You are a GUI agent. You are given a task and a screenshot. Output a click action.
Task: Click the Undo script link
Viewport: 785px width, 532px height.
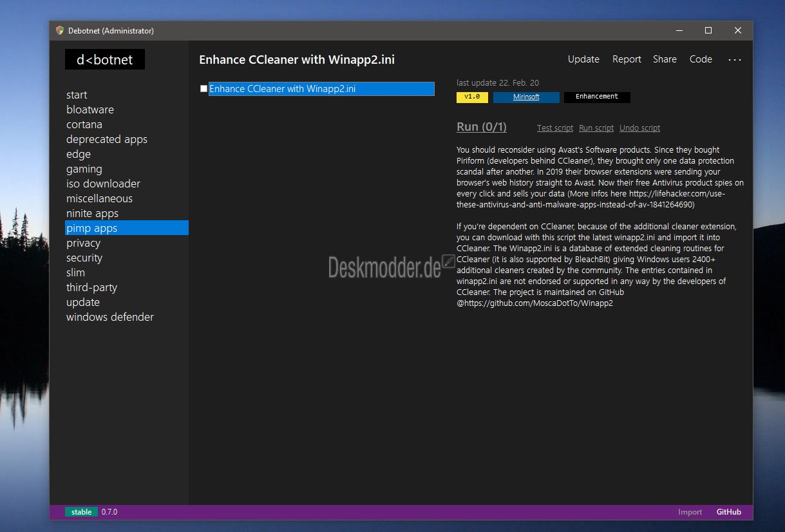pyautogui.click(x=639, y=128)
